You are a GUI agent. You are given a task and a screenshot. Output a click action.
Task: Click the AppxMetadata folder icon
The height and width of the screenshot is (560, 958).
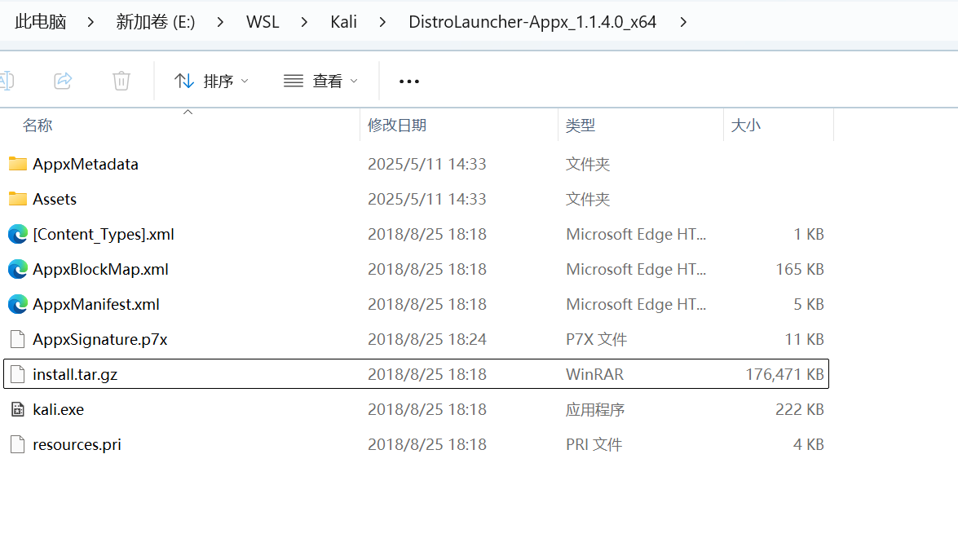[x=18, y=164]
